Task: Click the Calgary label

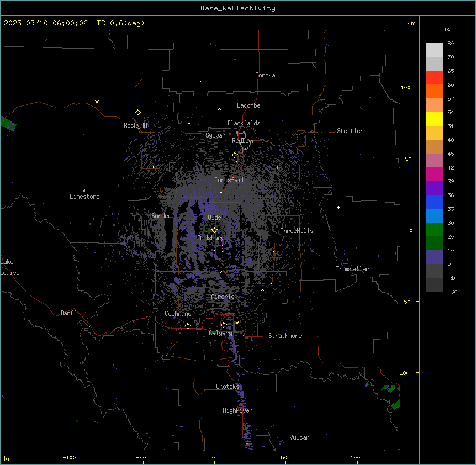Action: click(x=221, y=333)
